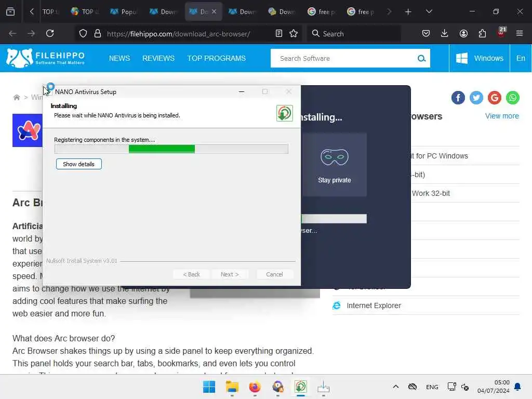
Task: Open a new tab with the plus button
Action: 408,12
